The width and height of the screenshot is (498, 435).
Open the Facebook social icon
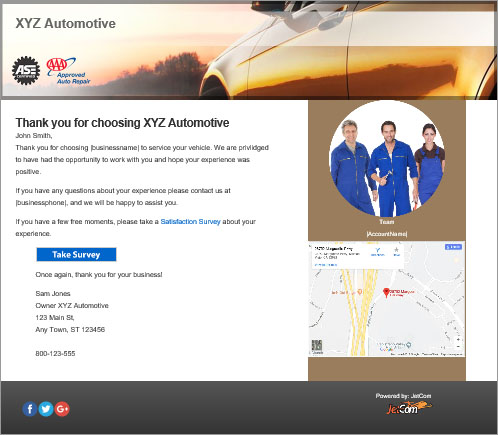click(x=30, y=409)
